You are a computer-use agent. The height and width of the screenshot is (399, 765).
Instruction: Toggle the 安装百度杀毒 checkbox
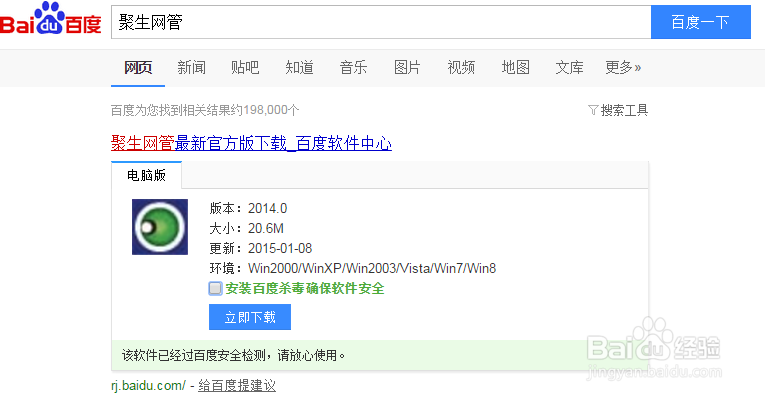click(x=215, y=288)
